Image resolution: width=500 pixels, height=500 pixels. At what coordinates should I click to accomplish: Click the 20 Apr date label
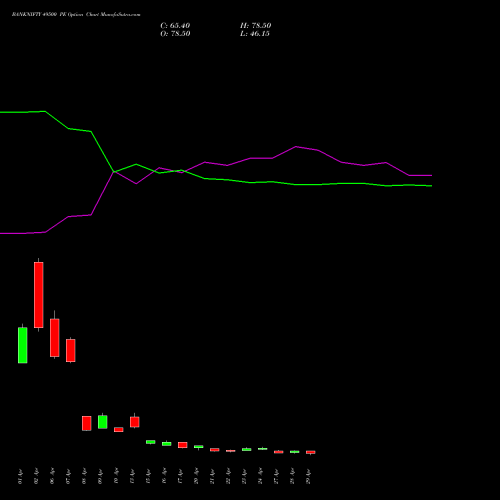point(196,476)
